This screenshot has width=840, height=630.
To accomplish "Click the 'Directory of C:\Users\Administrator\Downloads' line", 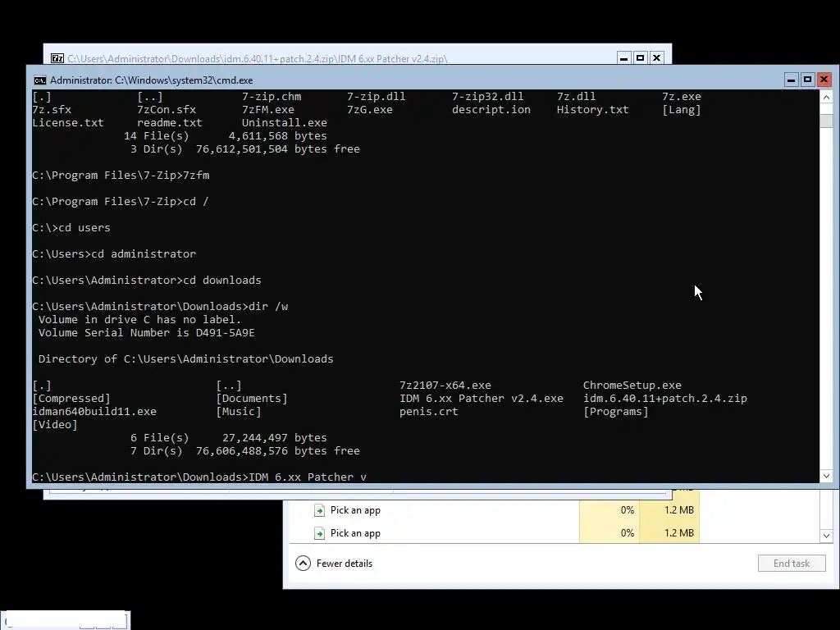I will tap(185, 359).
